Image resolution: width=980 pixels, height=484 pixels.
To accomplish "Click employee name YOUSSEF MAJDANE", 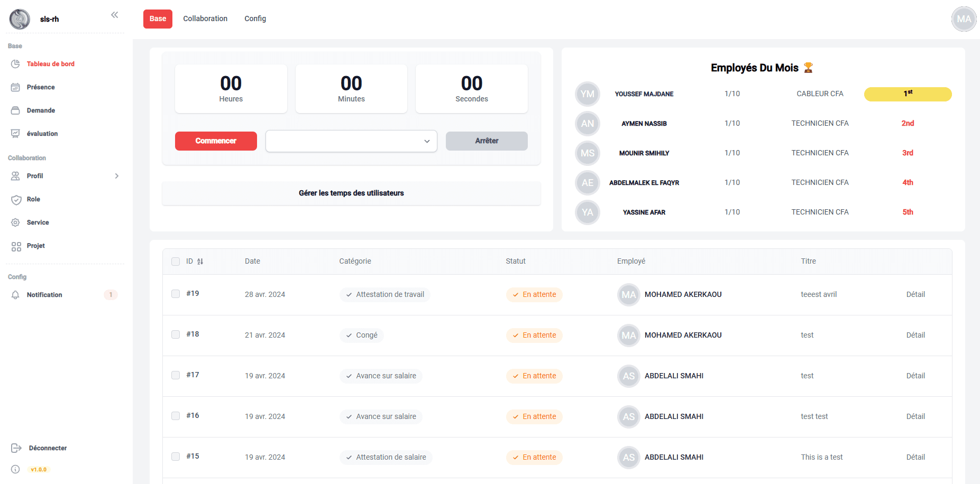I will 644,94.
